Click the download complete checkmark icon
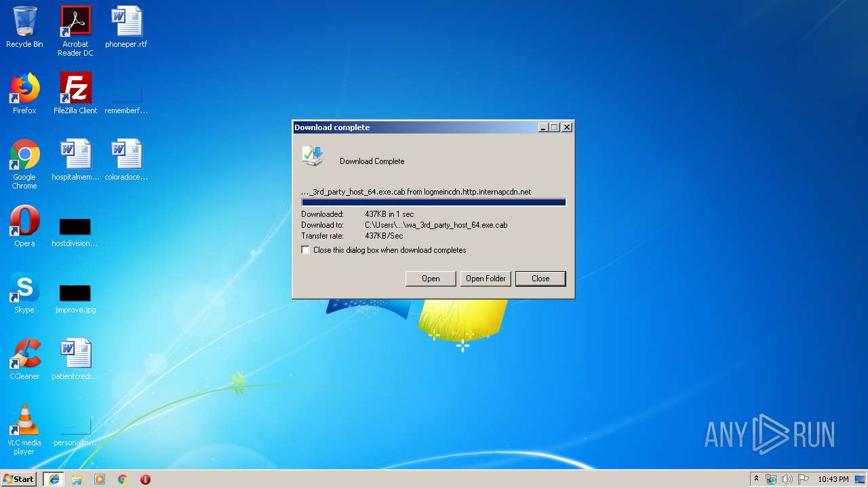 [x=313, y=157]
